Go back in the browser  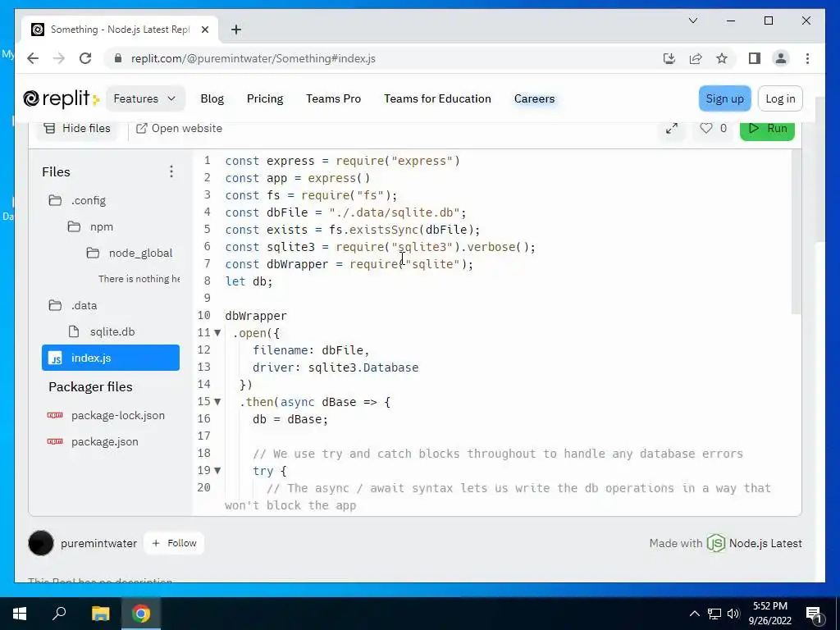click(33, 58)
